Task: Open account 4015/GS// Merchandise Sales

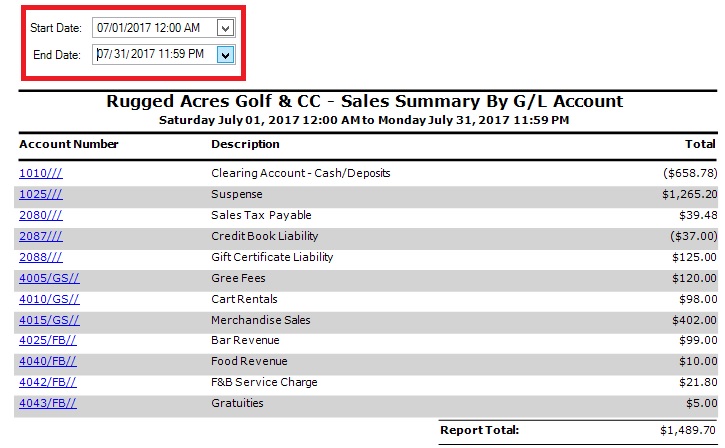Action: [x=49, y=320]
